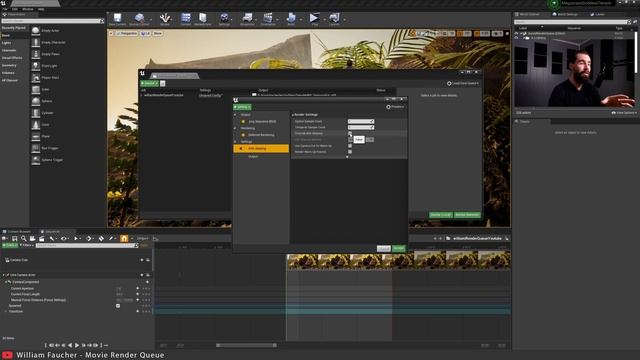640x360 pixels.
Task: Click the Build toolbar icon
Action: [291, 19]
